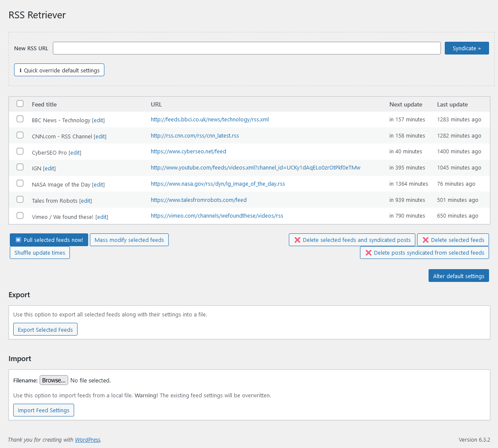Image resolution: width=498 pixels, height=448 pixels.
Task: Click Import Feed Settings
Action: [43, 410]
